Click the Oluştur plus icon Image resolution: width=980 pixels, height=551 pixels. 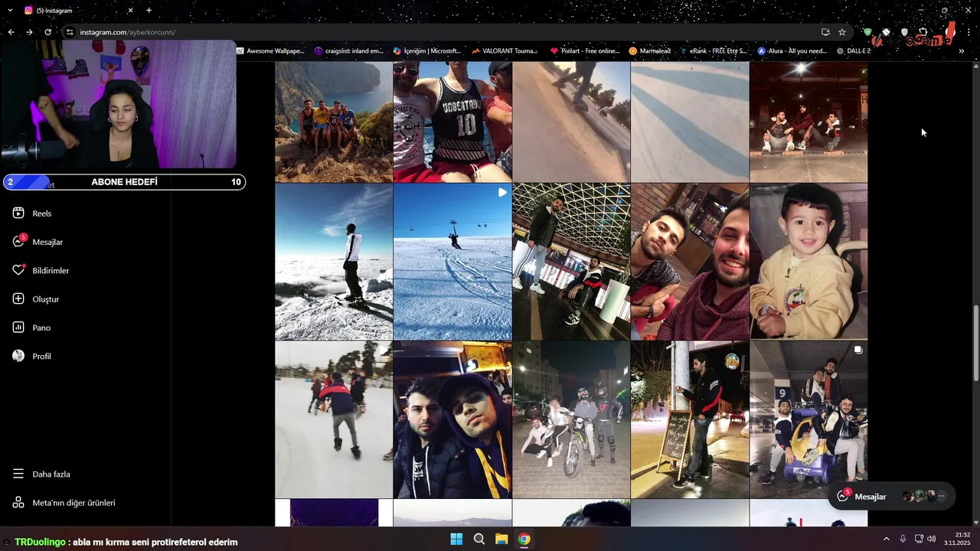click(18, 299)
